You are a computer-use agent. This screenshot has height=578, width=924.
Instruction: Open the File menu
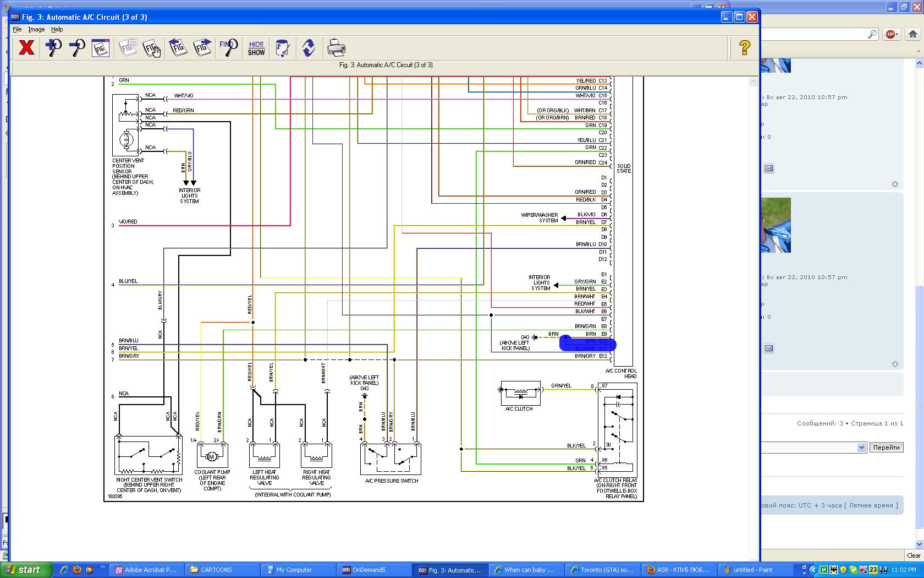tap(17, 29)
